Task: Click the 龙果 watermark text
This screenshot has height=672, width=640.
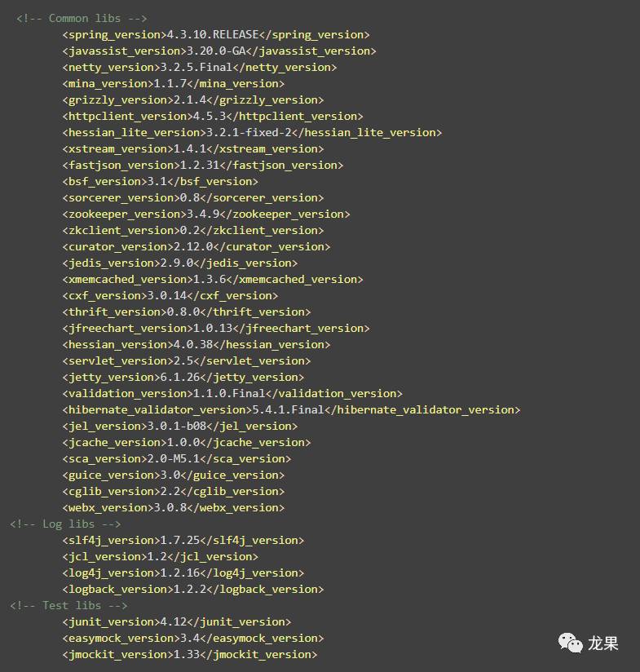Action: 603,643
